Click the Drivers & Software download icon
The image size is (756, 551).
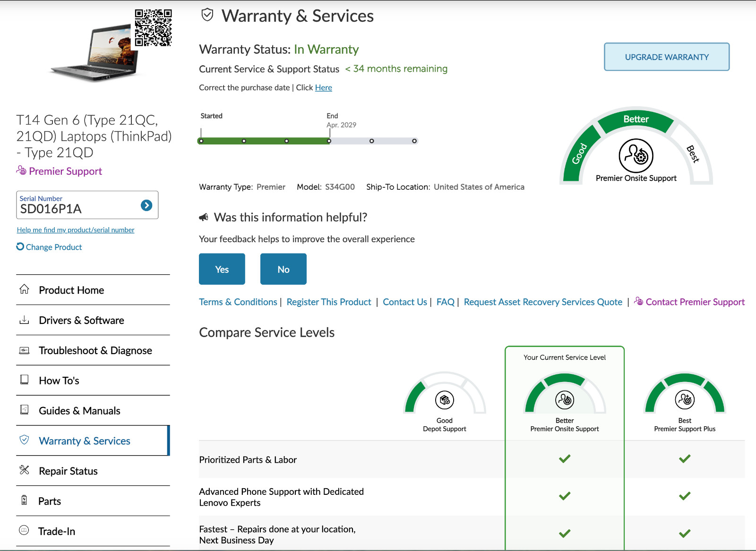(x=24, y=320)
